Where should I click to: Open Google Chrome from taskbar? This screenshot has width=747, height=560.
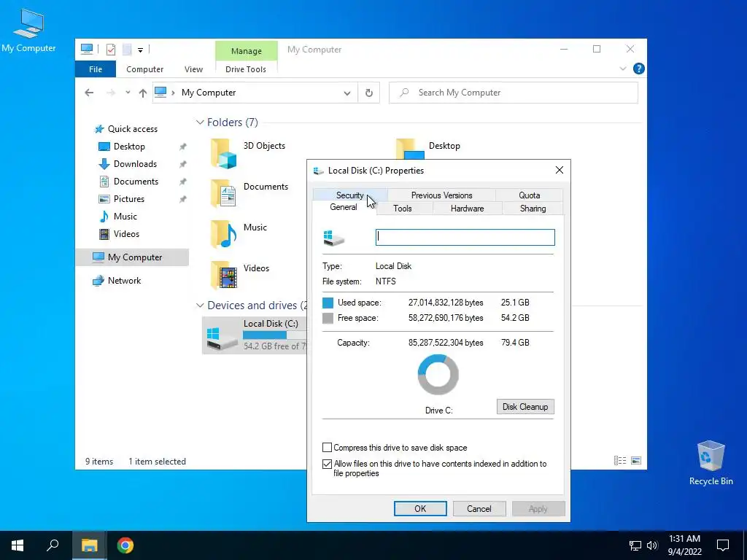125,545
